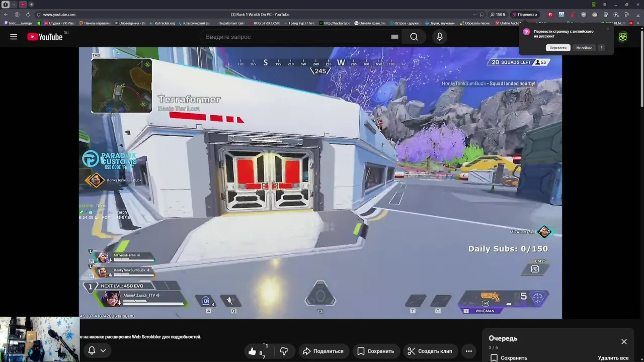Click the Перевести button in address bar
The width and height of the screenshot is (644, 362).
tap(525, 15)
